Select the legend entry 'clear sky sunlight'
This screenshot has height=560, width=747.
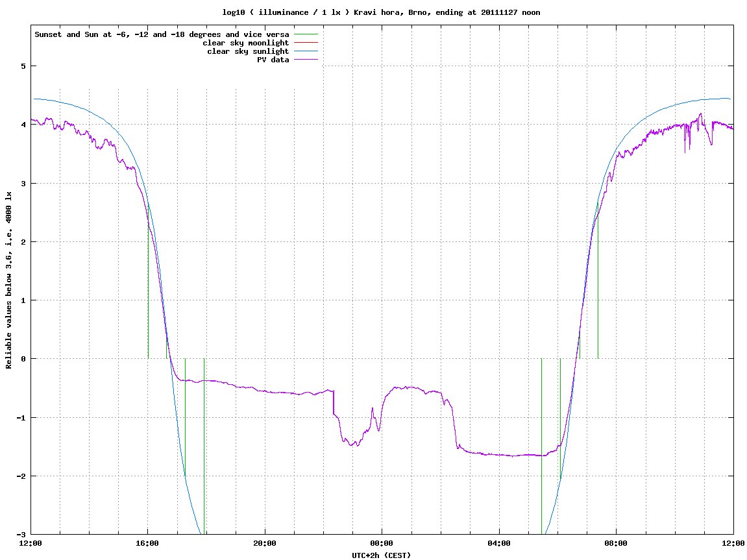pyautogui.click(x=248, y=51)
